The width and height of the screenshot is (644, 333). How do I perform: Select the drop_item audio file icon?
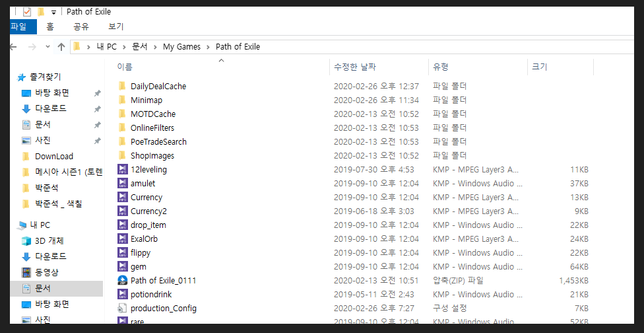point(122,225)
